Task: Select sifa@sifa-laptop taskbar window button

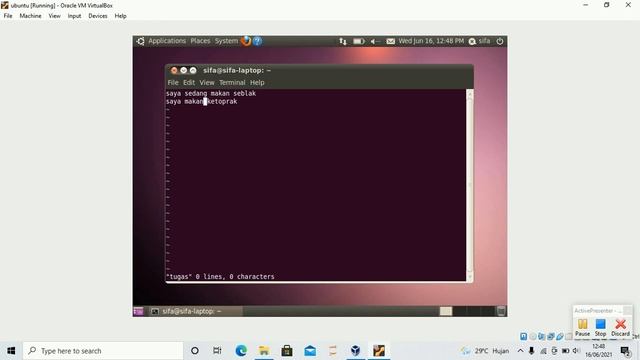Action: click(195, 311)
